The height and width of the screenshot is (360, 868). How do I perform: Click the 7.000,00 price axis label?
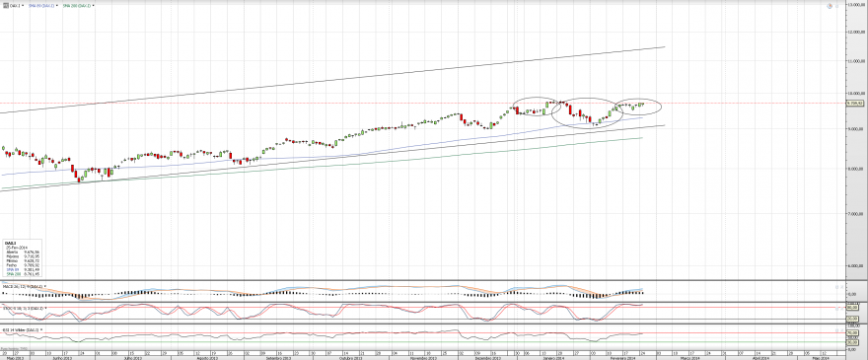tap(857, 213)
